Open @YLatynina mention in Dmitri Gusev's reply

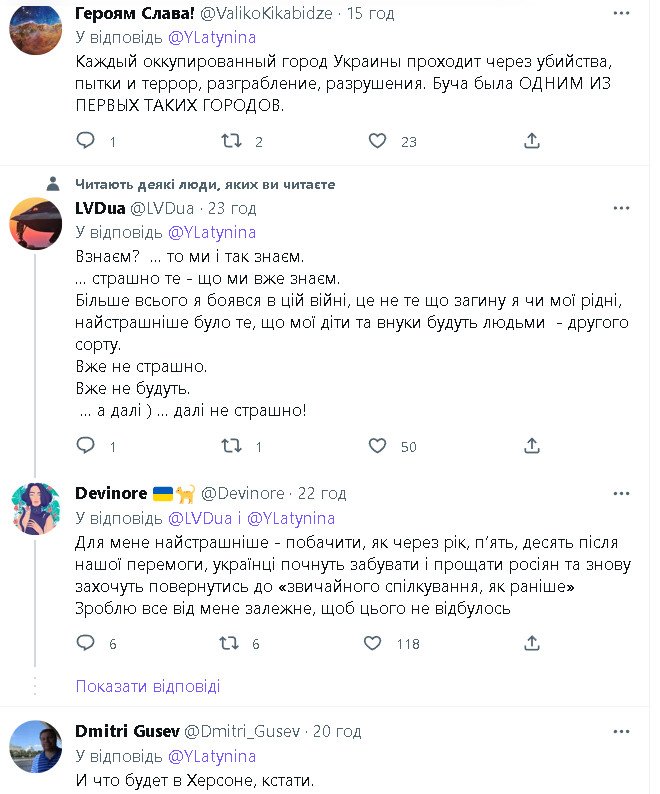pos(211,757)
